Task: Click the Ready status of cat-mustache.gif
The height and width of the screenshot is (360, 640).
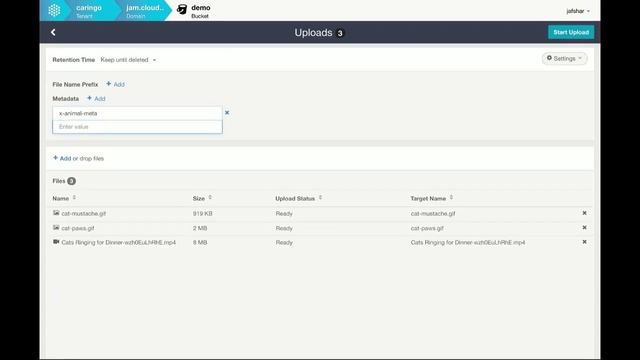Action: point(284,213)
